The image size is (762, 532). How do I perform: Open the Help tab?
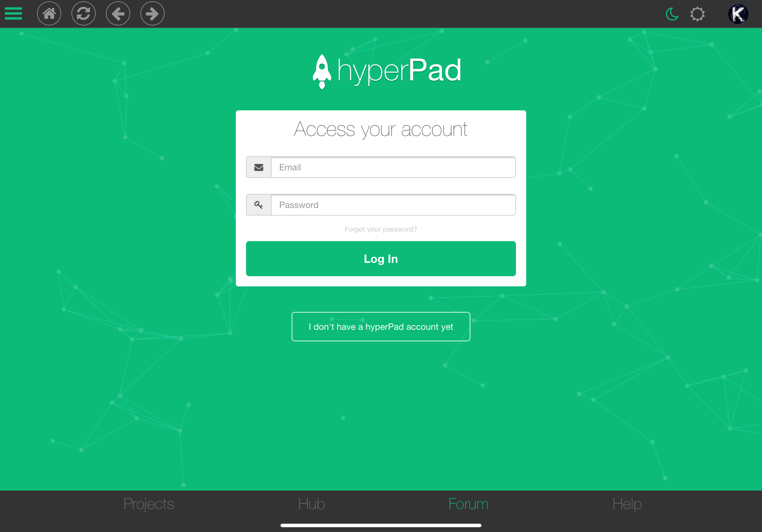point(627,504)
